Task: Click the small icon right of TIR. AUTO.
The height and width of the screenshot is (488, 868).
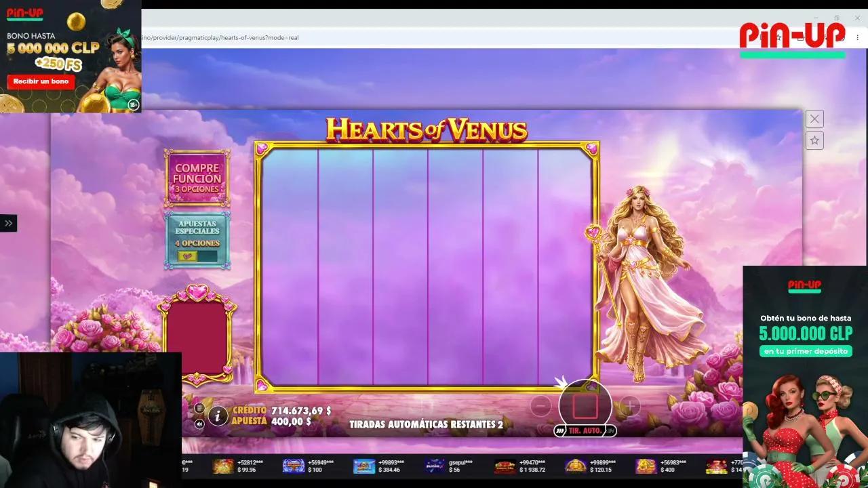Action: (610, 430)
